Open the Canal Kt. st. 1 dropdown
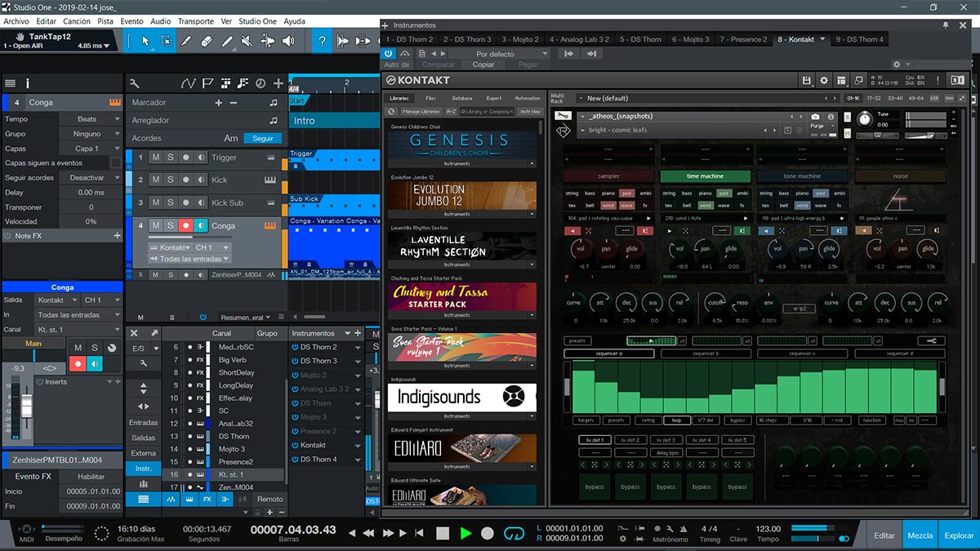Image resolution: width=980 pixels, height=551 pixels. (79, 330)
